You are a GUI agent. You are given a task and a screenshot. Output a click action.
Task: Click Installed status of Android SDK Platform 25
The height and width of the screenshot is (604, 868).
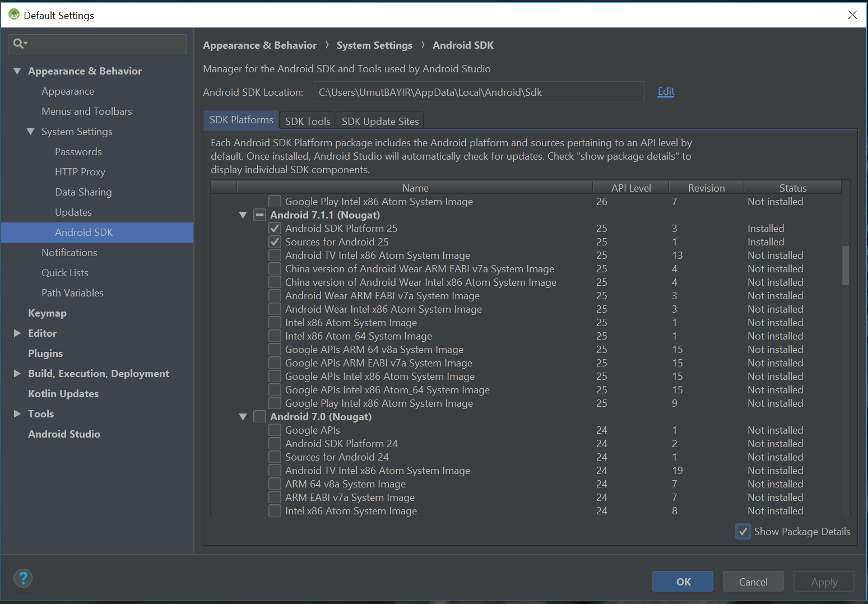tap(765, 229)
